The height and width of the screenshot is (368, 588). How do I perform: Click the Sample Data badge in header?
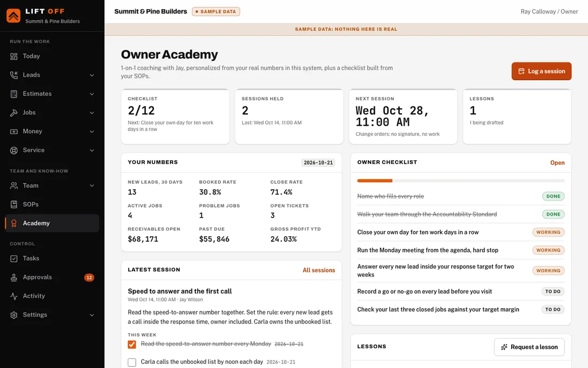(x=216, y=12)
